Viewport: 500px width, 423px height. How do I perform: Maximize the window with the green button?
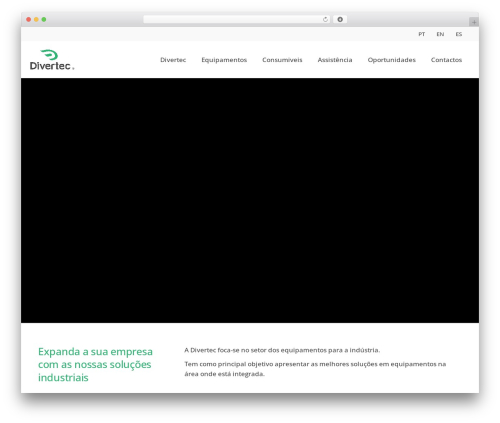[44, 20]
